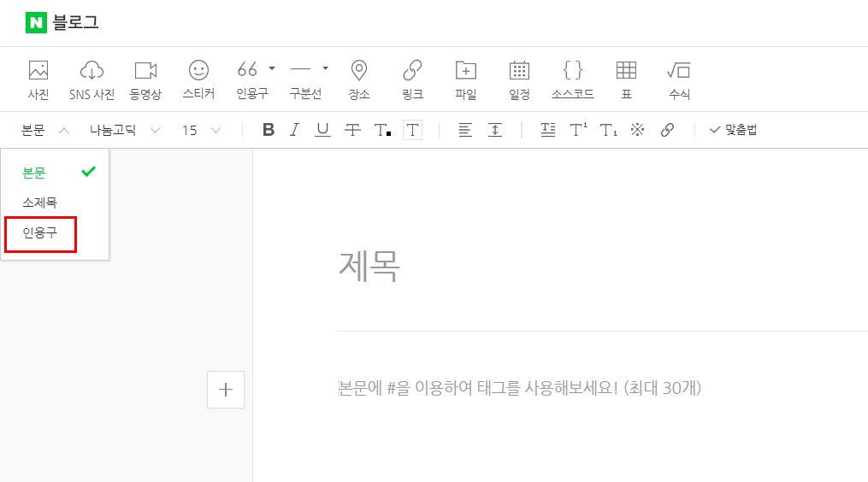Open text alignment options

point(465,130)
